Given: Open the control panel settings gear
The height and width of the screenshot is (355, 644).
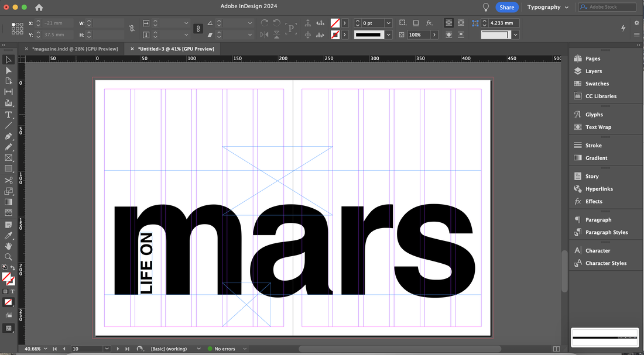Looking at the screenshot, I should (636, 23).
